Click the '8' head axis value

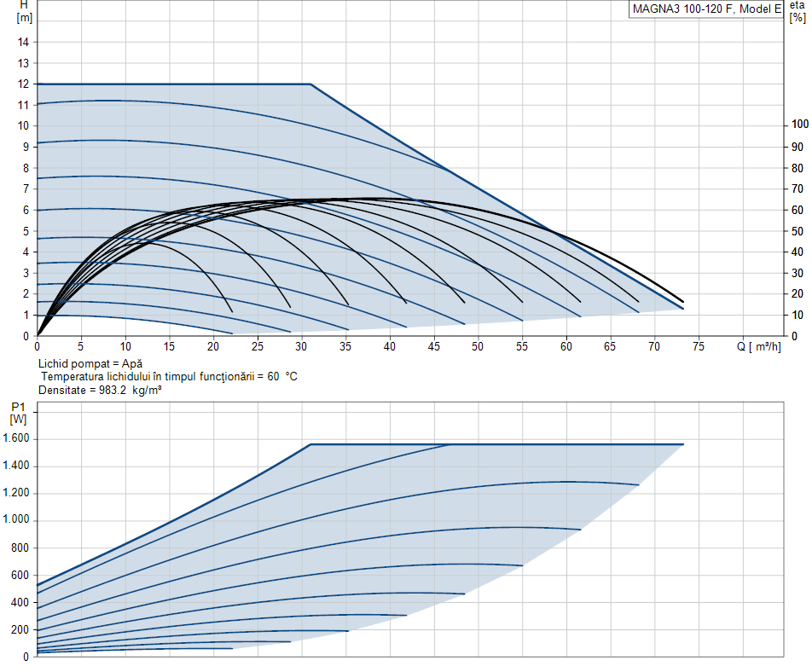(x=26, y=168)
